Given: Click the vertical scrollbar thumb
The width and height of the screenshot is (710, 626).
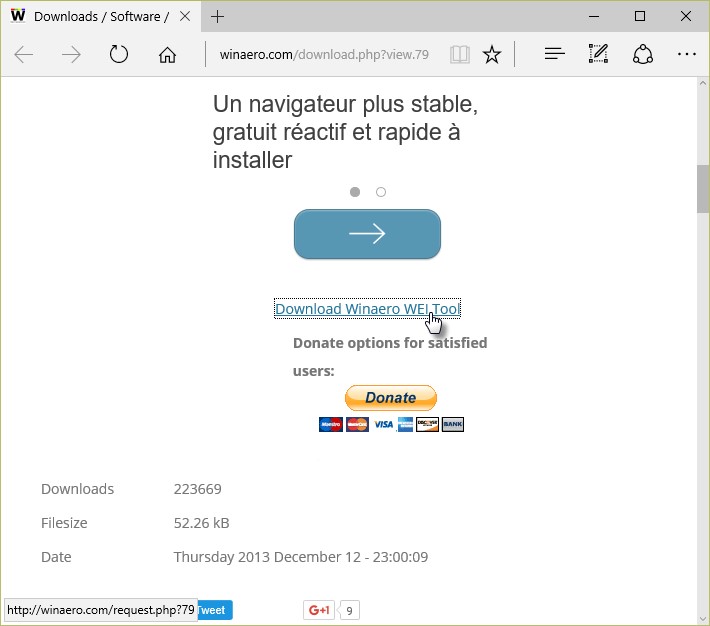Looking at the screenshot, I should pyautogui.click(x=702, y=189).
